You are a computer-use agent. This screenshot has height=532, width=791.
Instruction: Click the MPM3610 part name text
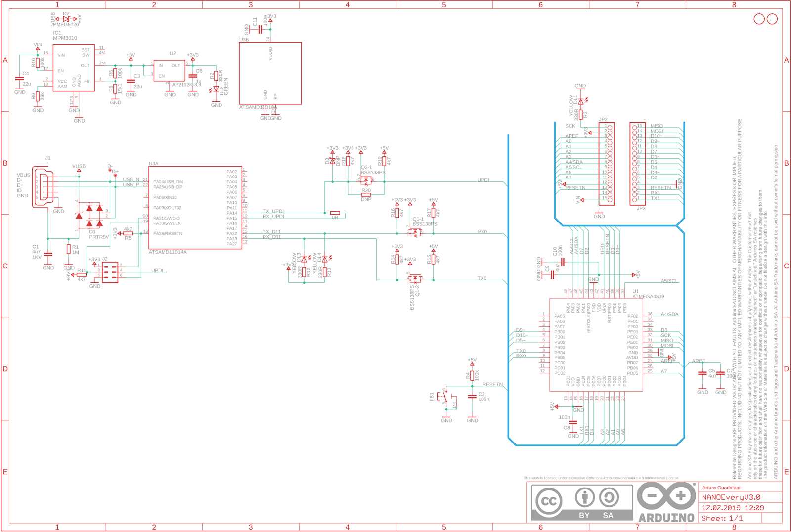coord(65,38)
